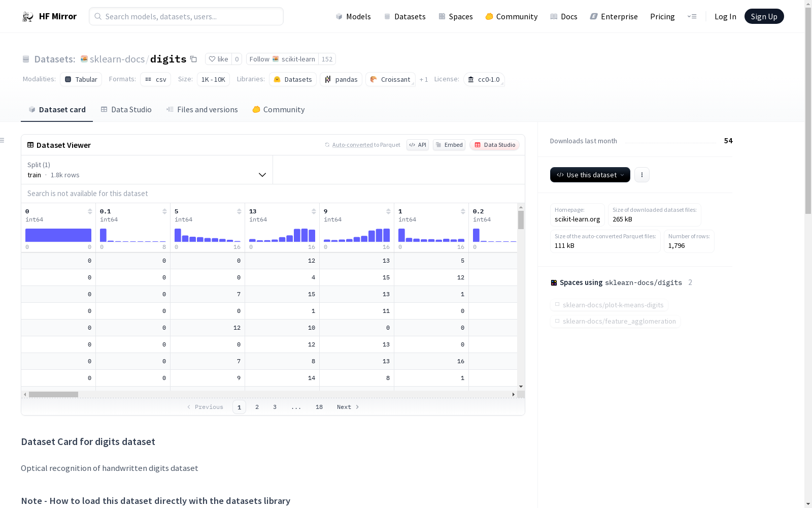Toggle the like heart button
This screenshot has width=812, height=508.
(x=218, y=59)
